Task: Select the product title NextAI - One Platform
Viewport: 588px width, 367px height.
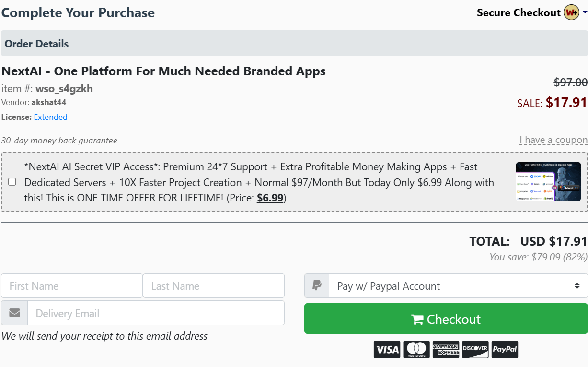Action: click(163, 71)
